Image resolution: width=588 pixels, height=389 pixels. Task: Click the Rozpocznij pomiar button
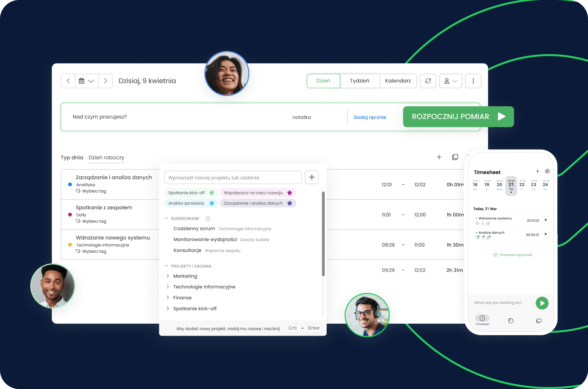458,117
